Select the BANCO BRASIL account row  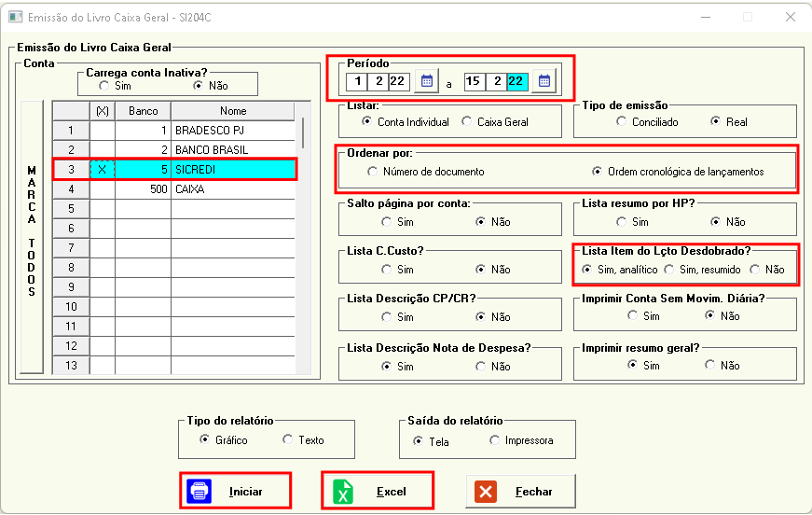pyautogui.click(x=174, y=149)
